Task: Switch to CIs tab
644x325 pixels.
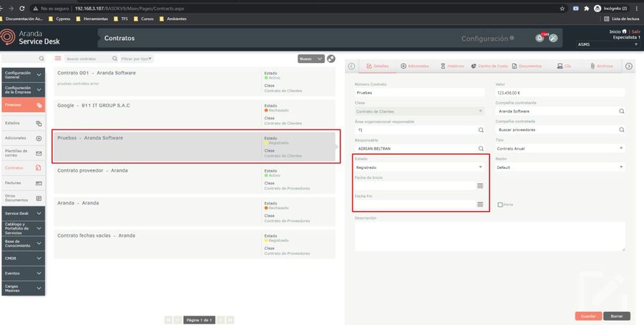Action: 564,66
